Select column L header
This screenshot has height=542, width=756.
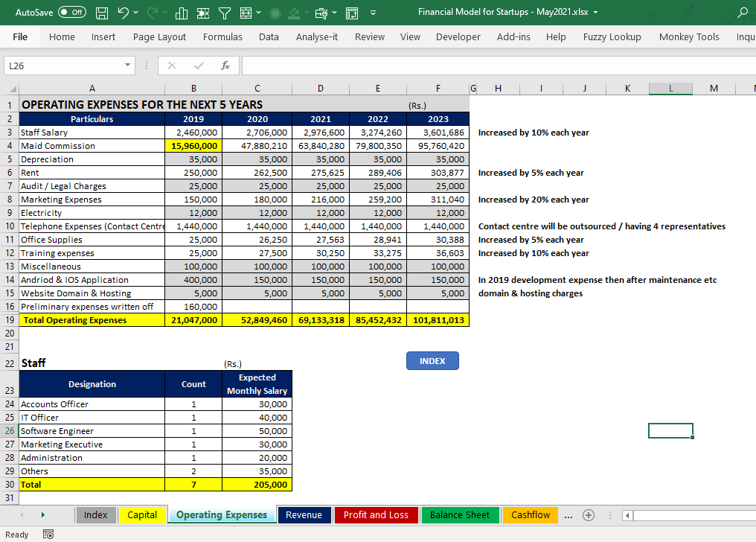click(x=670, y=89)
